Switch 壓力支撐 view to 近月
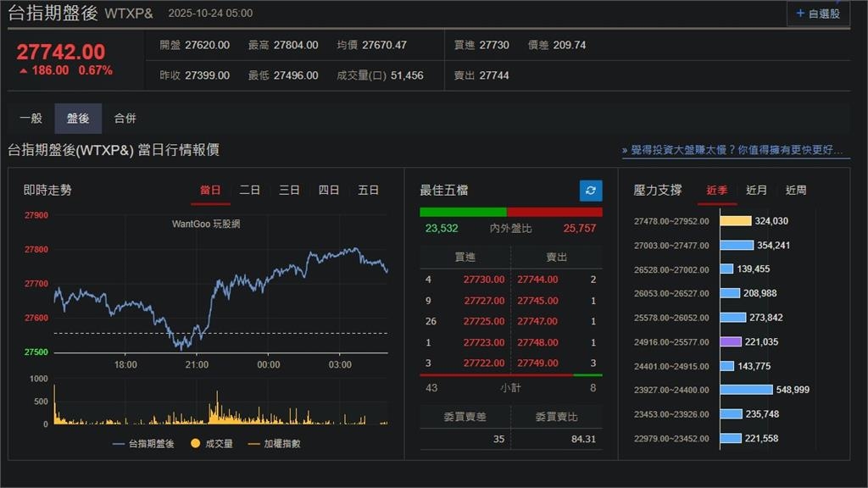Screen dimensions: 868x488 click(x=756, y=190)
